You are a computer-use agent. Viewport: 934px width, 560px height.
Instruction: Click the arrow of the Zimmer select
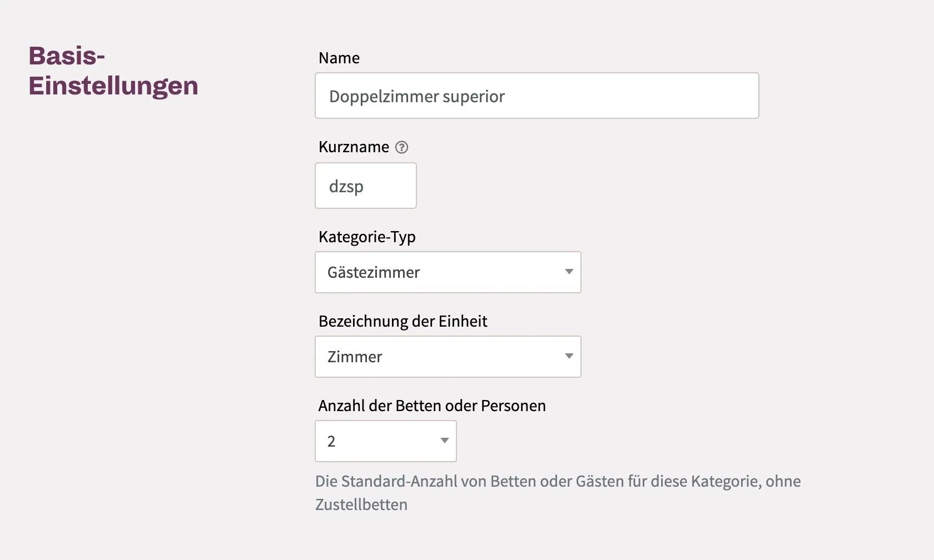point(569,356)
